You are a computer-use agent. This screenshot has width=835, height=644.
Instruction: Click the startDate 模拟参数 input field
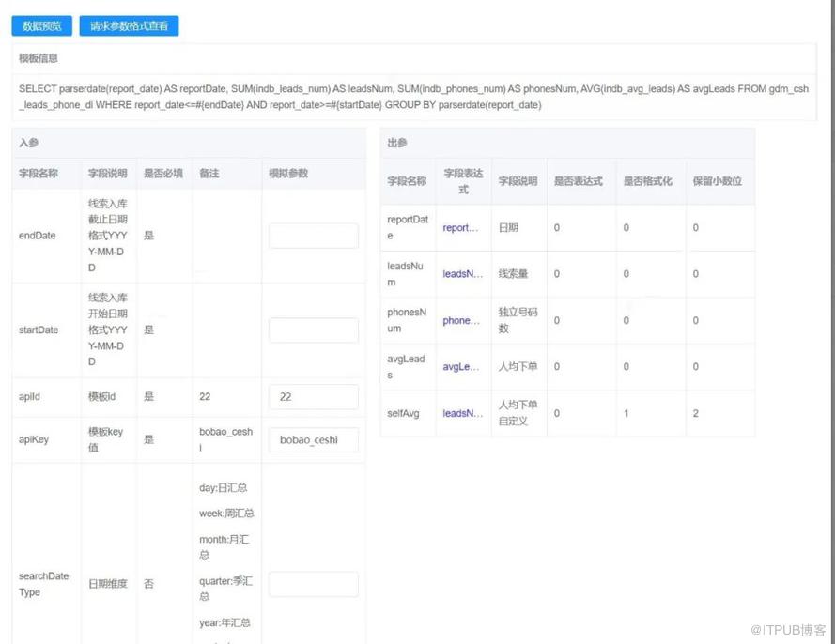tap(313, 330)
